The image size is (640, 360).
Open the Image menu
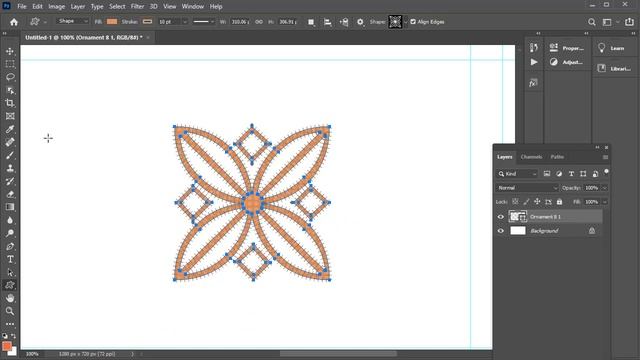56,7
